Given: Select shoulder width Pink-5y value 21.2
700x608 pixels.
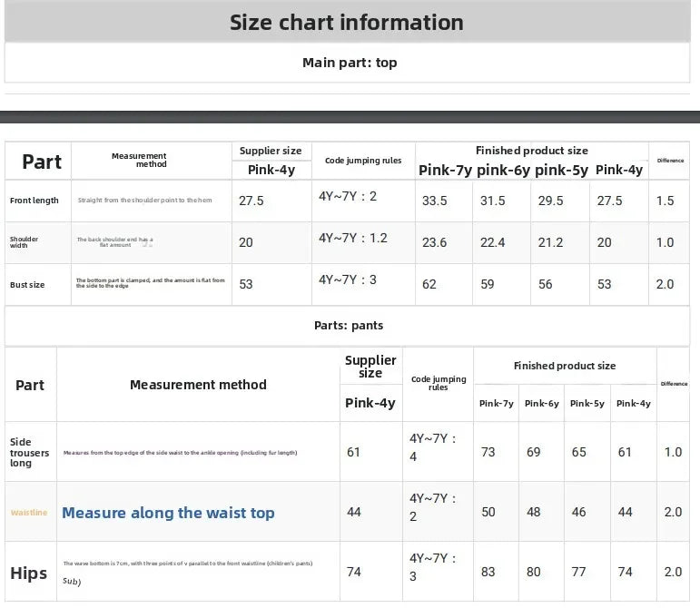Looking at the screenshot, I should [550, 242].
